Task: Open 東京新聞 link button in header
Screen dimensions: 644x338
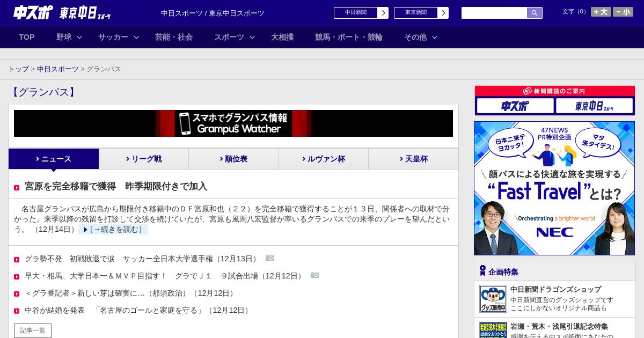Action: pyautogui.click(x=416, y=13)
